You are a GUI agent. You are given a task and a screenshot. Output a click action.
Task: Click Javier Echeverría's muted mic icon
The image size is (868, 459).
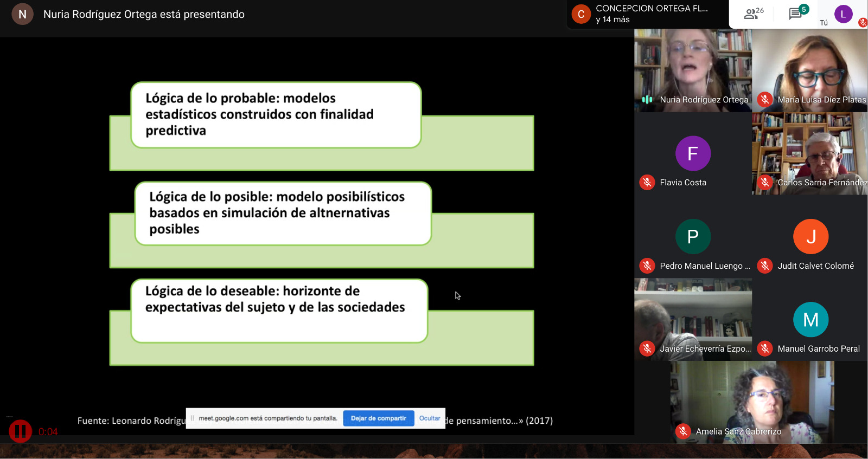click(647, 348)
